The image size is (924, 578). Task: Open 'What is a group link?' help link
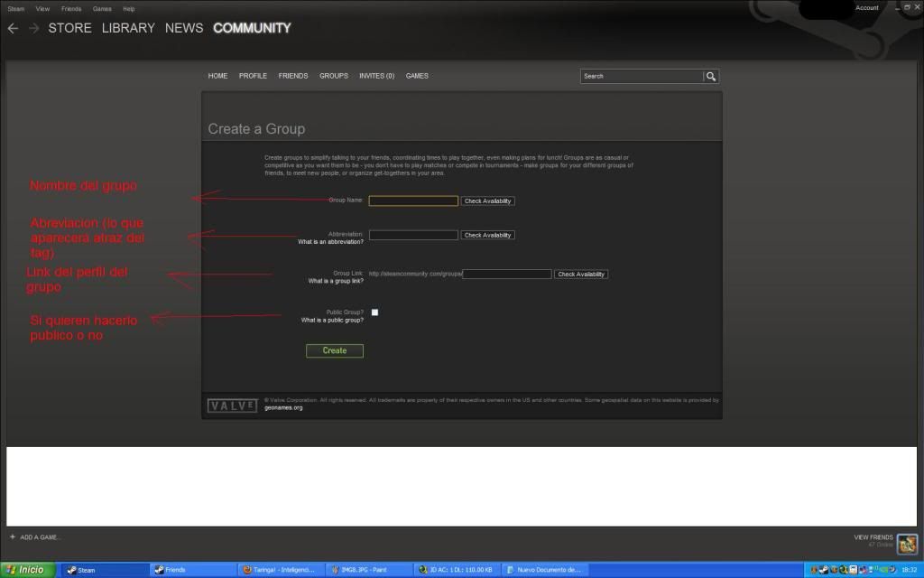point(336,282)
